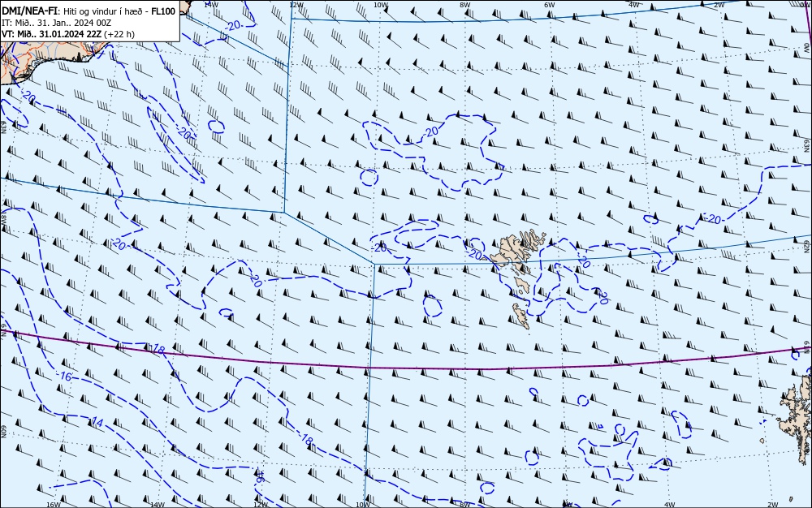Click the "6W" longitude label
This screenshot has height=508, width=812.
549,5
